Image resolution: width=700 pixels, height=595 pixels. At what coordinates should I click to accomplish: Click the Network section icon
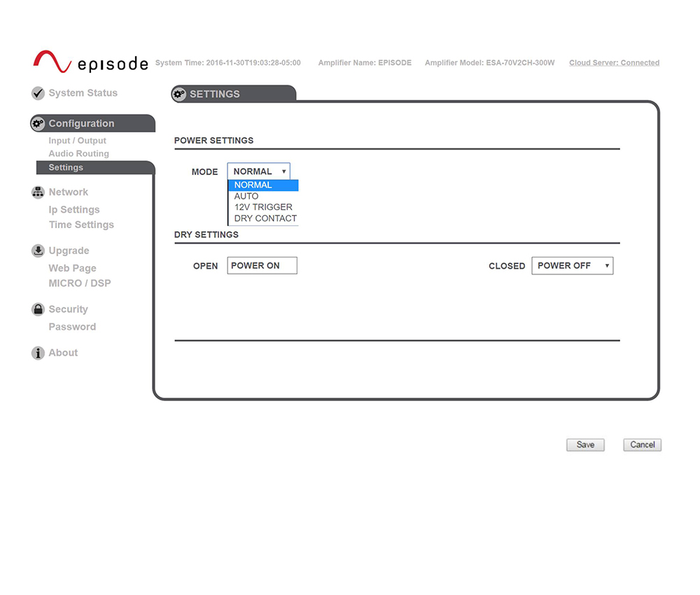pos(38,192)
